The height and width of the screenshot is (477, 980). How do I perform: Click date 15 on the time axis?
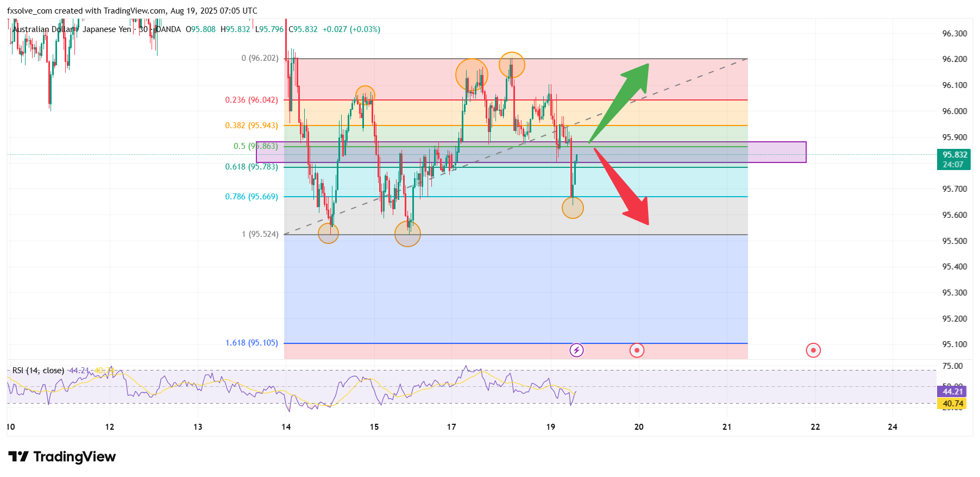coord(374,427)
